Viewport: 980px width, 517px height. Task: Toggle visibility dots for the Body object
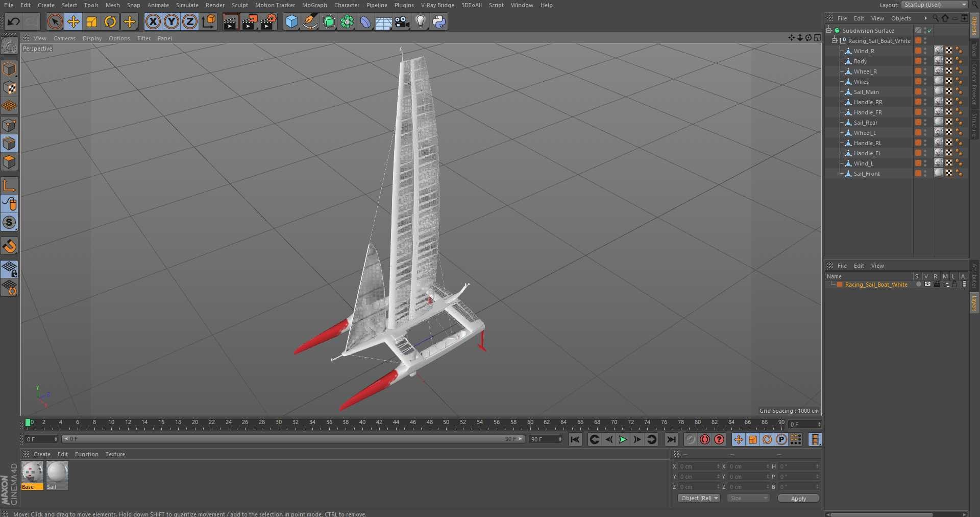coord(925,61)
